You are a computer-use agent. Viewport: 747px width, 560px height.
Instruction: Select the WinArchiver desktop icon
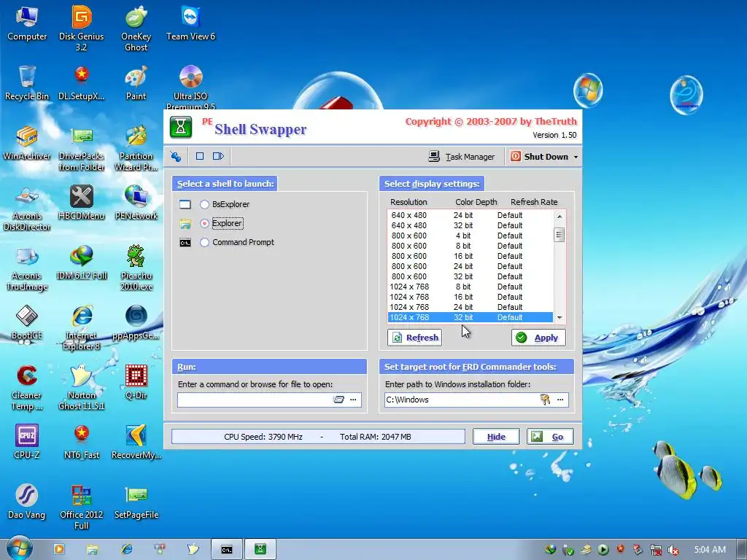[27, 143]
